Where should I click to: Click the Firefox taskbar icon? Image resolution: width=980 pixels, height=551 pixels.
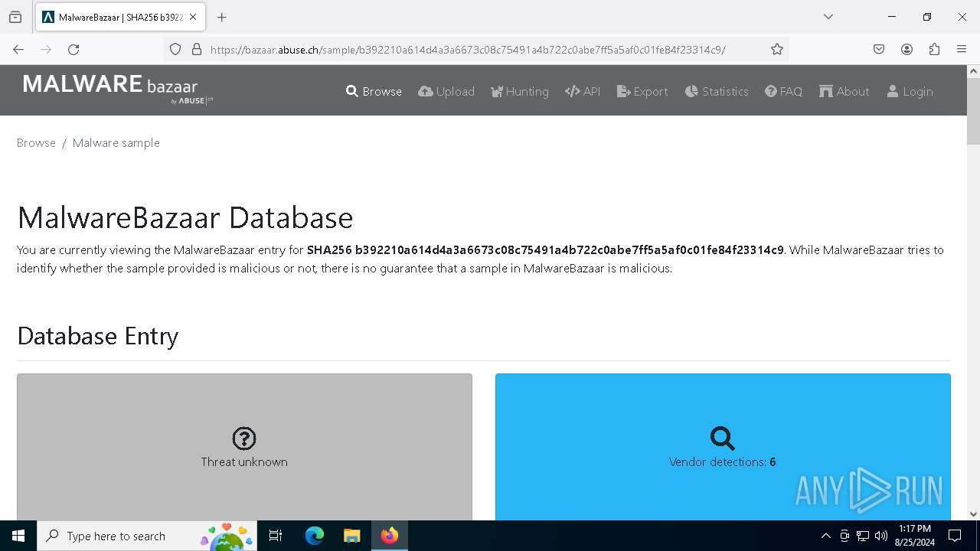(x=389, y=536)
